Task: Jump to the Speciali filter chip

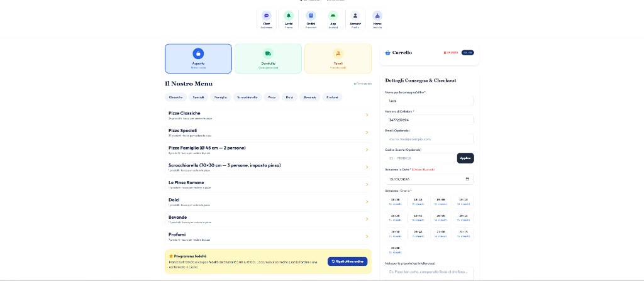Action: [x=198, y=97]
